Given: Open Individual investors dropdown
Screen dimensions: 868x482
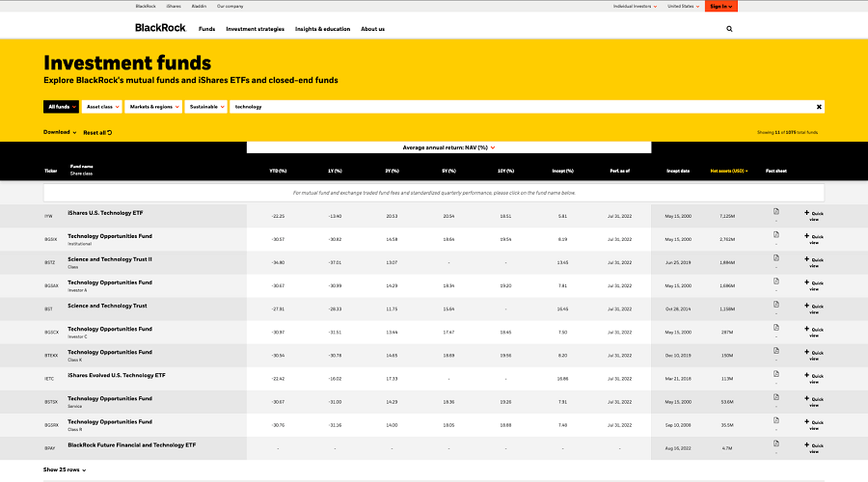Looking at the screenshot, I should click(635, 6).
